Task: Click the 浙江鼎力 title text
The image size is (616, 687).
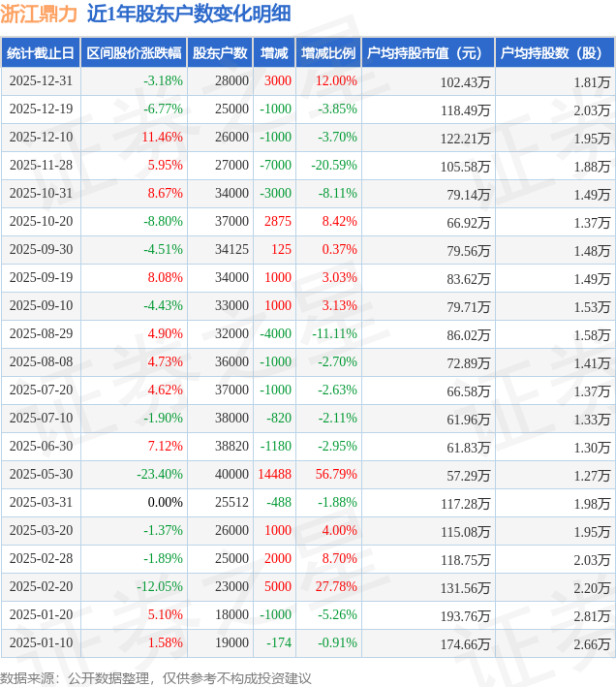Action: tap(39, 14)
